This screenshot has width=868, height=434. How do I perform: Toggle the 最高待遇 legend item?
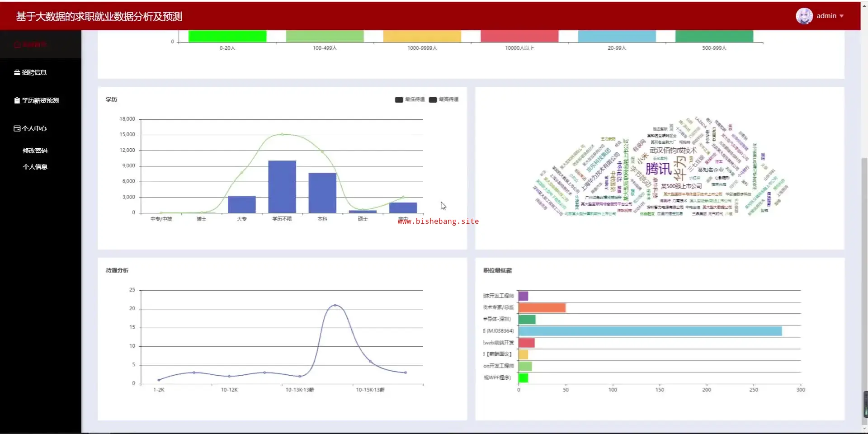[x=443, y=99]
